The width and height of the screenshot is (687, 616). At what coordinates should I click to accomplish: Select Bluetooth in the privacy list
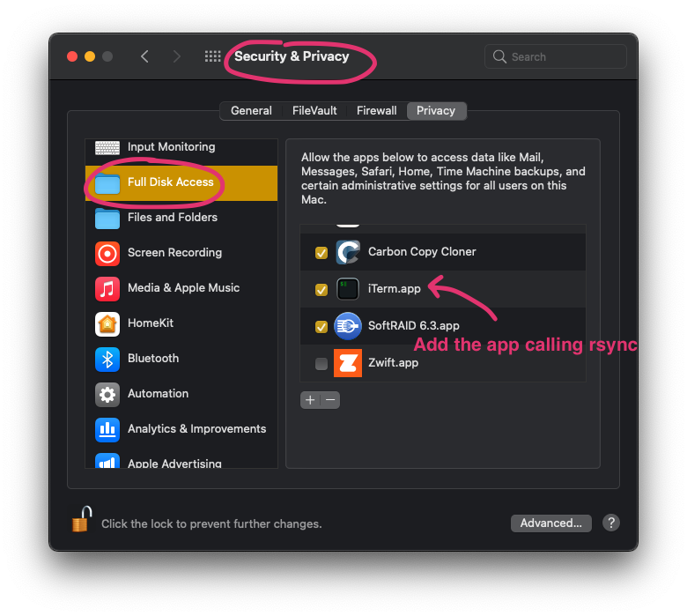(181, 360)
